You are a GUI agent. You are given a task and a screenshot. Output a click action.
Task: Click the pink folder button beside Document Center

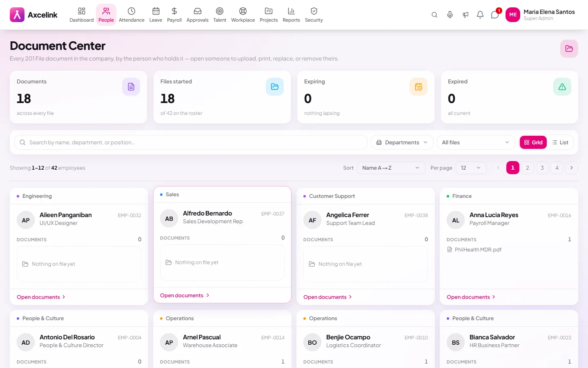569,49
